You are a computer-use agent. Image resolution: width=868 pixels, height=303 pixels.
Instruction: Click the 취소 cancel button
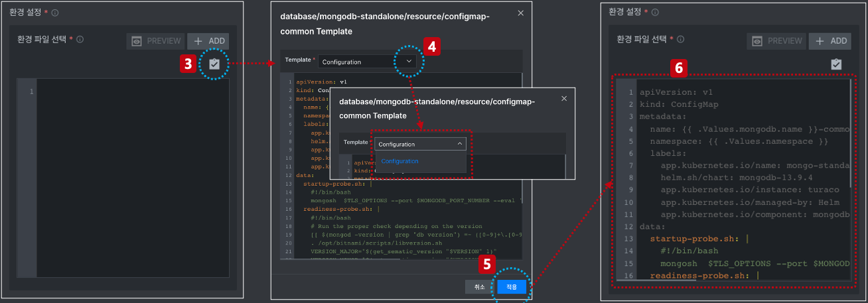pyautogui.click(x=480, y=286)
